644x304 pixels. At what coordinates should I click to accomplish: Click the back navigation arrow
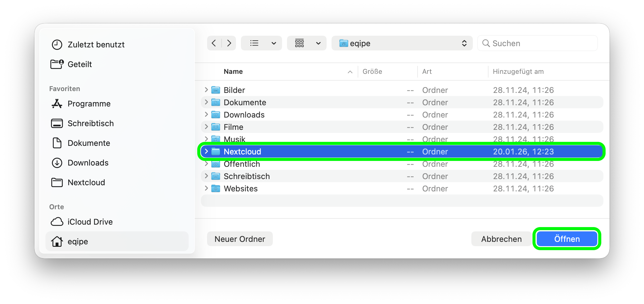tap(214, 43)
